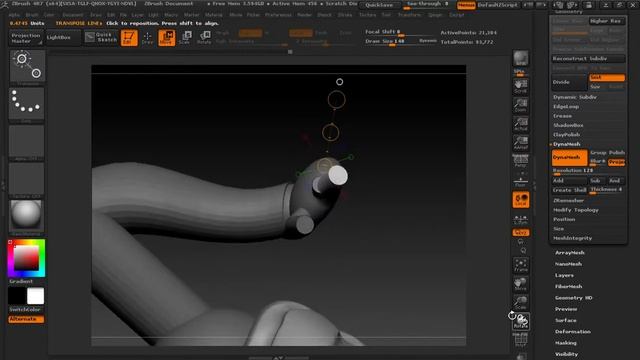Open the FiberMesh subpalette

(x=569, y=287)
